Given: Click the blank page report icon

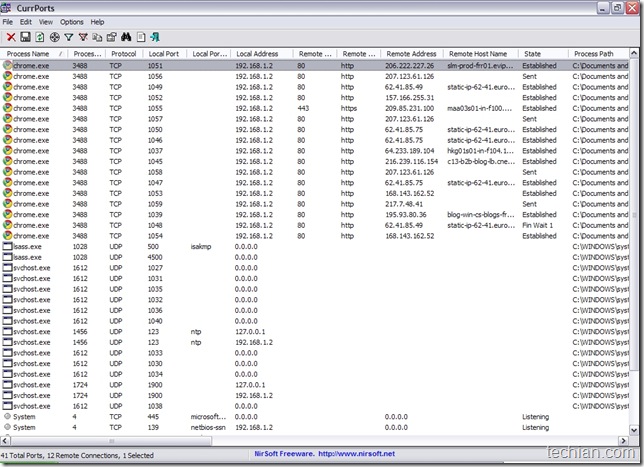Looking at the screenshot, I should tap(141, 37).
